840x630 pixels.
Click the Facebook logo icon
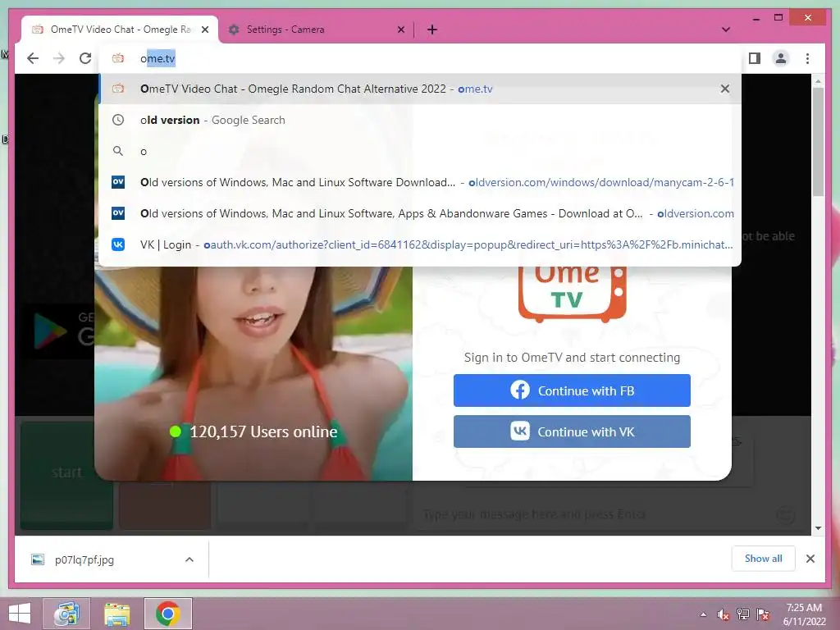click(519, 390)
